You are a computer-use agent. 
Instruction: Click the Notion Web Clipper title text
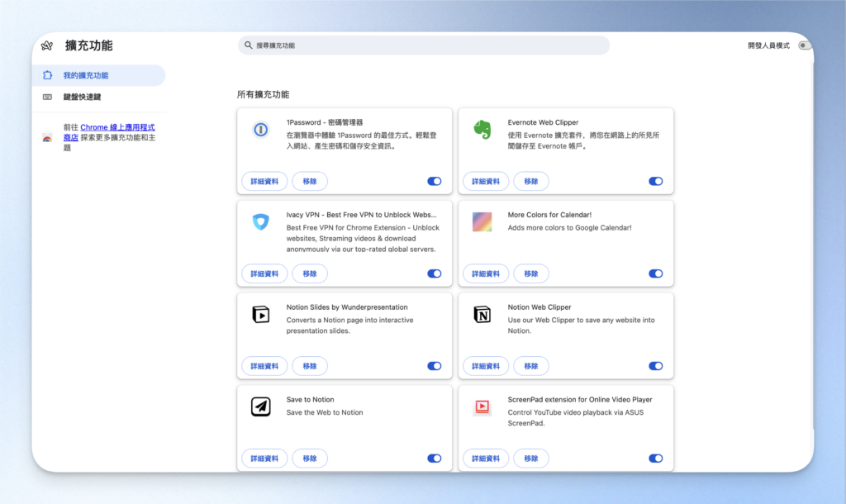coord(539,307)
